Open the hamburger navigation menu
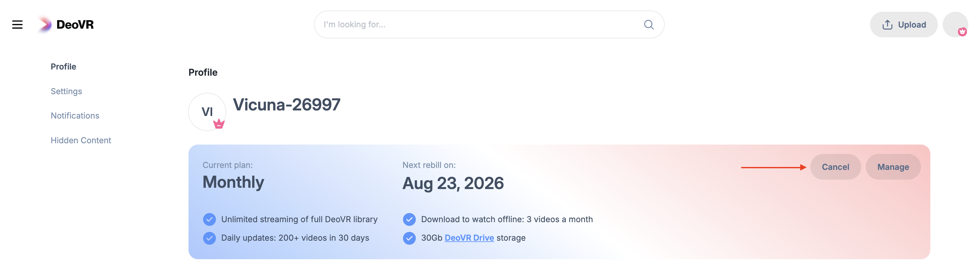The height and width of the screenshot is (280, 980). (17, 25)
